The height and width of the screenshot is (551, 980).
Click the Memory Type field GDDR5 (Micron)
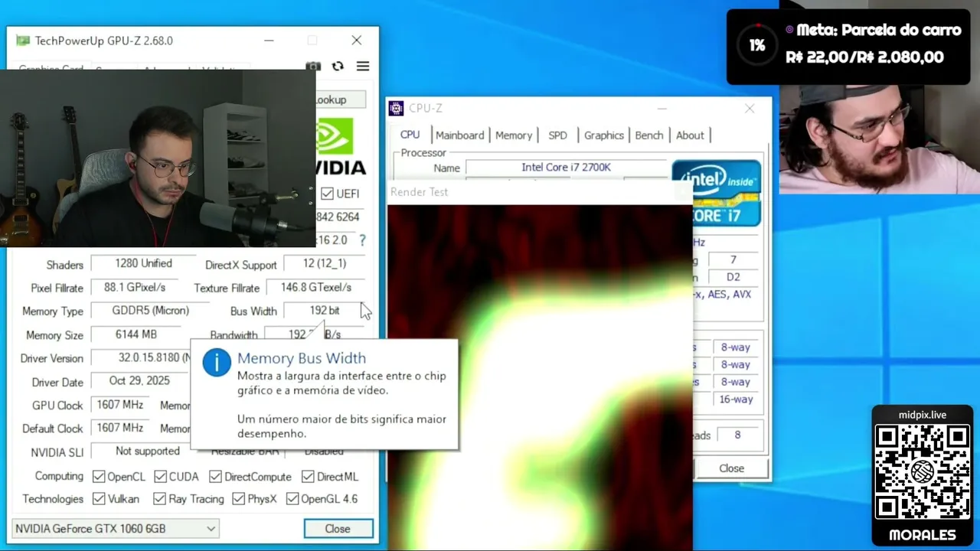[x=150, y=311]
